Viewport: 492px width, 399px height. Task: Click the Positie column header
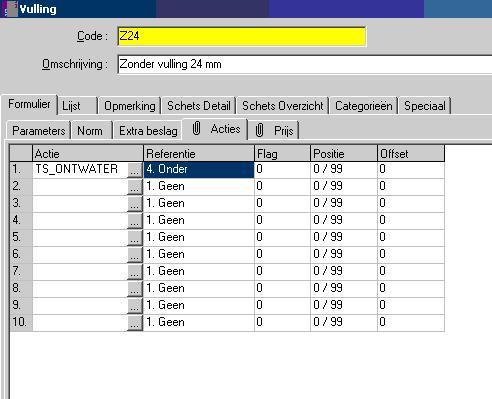(344, 153)
